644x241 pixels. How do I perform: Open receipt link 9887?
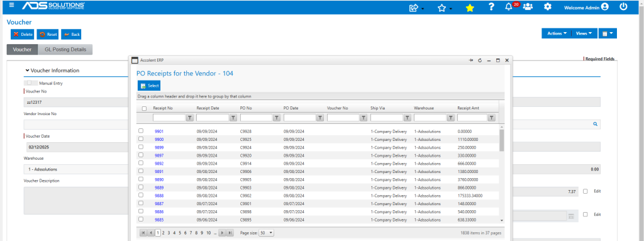tap(159, 204)
